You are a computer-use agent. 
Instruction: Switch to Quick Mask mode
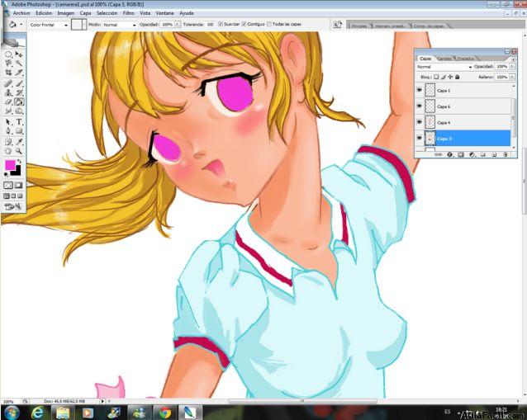click(x=18, y=186)
